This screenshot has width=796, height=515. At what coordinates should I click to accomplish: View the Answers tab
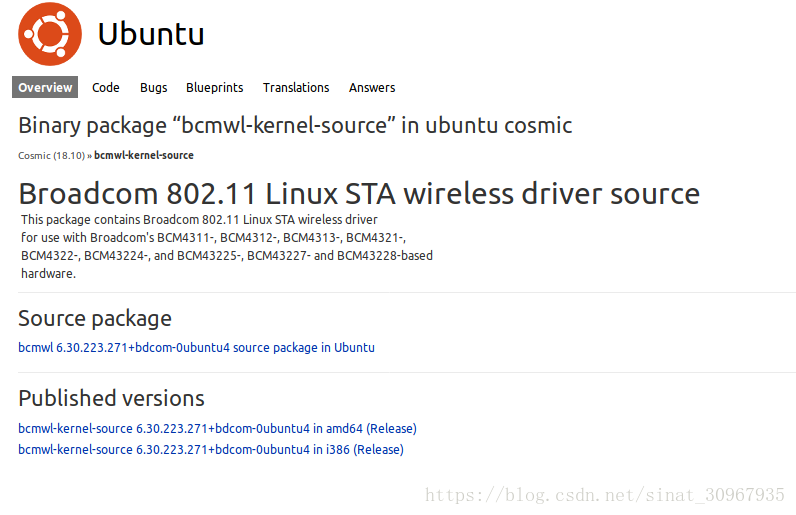click(x=372, y=87)
